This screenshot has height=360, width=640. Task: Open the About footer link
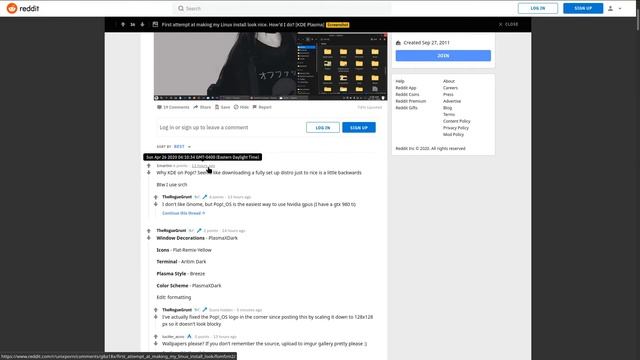click(449, 81)
